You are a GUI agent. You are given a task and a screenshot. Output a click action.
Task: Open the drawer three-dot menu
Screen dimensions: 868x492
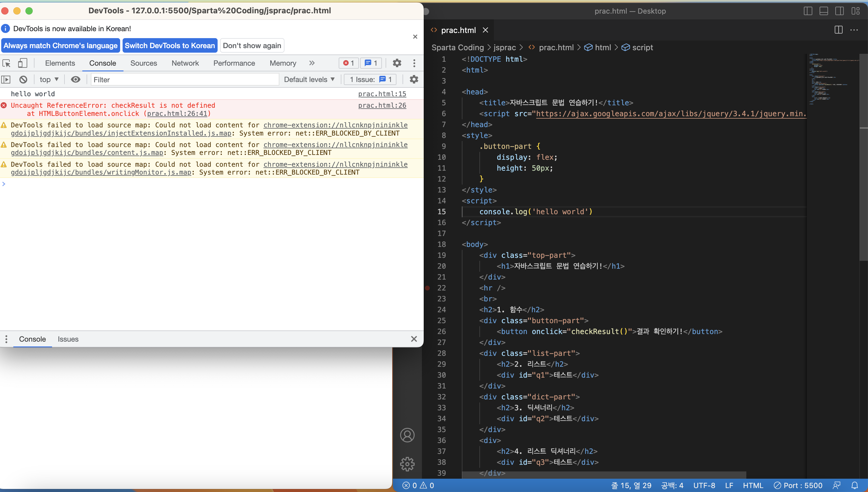pos(6,339)
